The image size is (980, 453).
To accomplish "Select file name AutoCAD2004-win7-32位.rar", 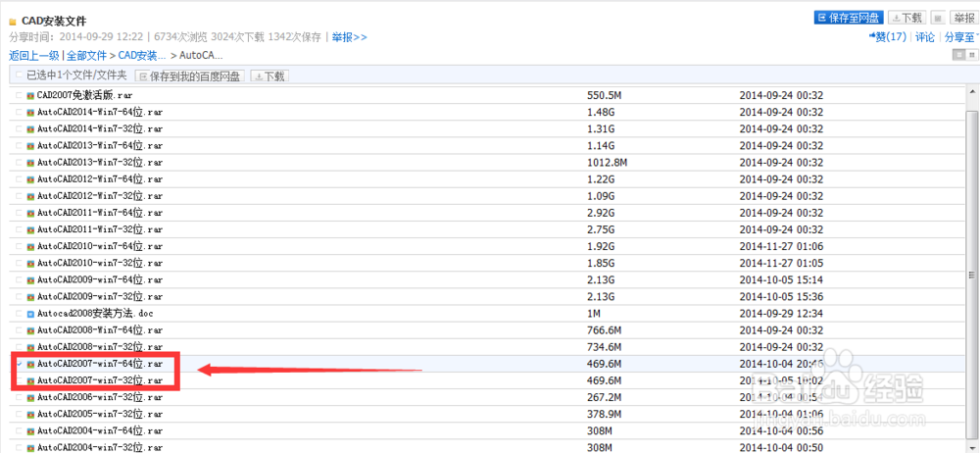I will click(x=100, y=447).
